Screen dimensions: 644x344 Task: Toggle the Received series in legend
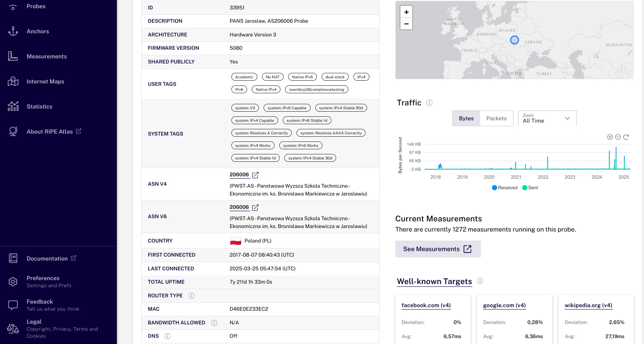click(x=505, y=188)
